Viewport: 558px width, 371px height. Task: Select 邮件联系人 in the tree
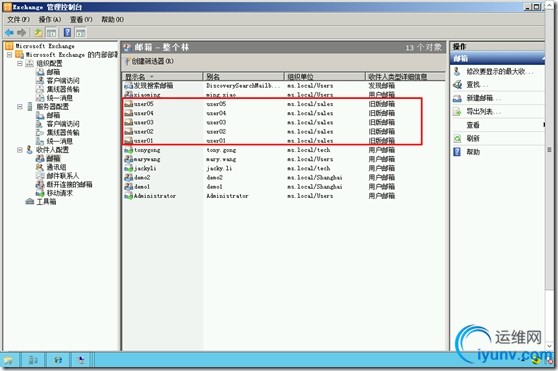pos(63,176)
